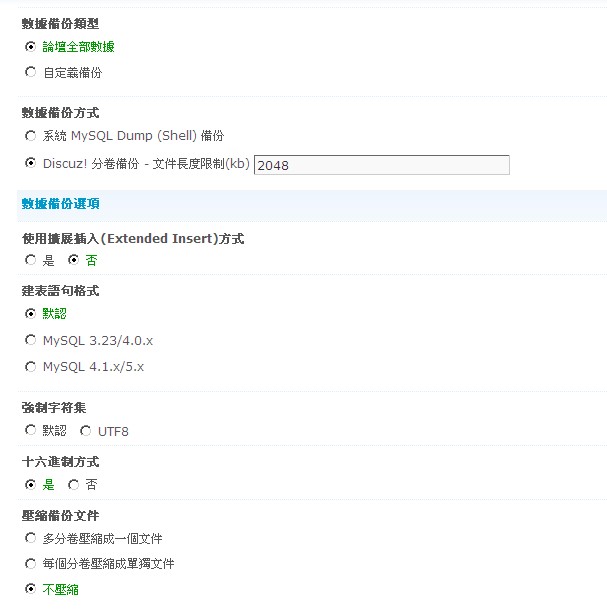Select 每個分卷壓縮成單獨文件 option
The height and width of the screenshot is (609, 607).
click(x=30, y=563)
